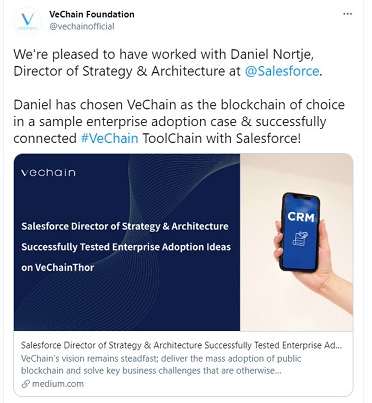Screen dimensions: 372x403
Task: Click the VeChain Foundation account name
Action: pyautogui.click(x=92, y=14)
